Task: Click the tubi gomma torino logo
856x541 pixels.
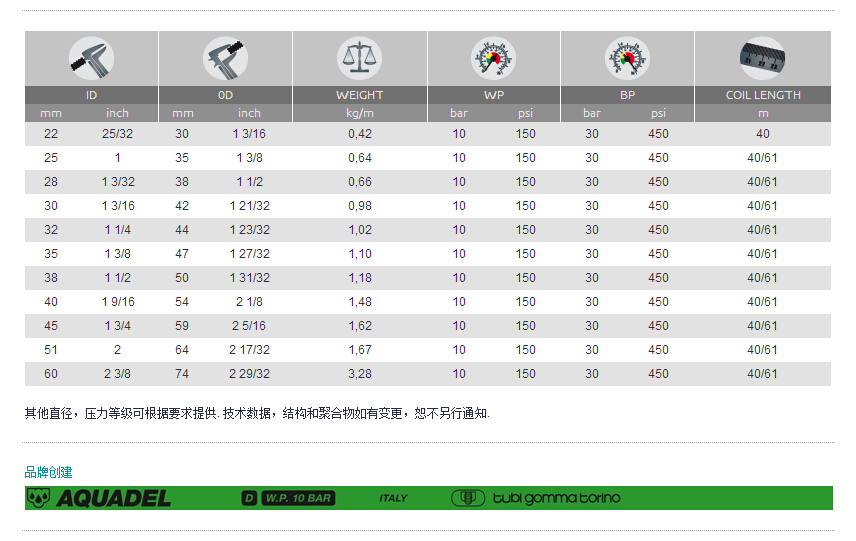Action: (536, 498)
